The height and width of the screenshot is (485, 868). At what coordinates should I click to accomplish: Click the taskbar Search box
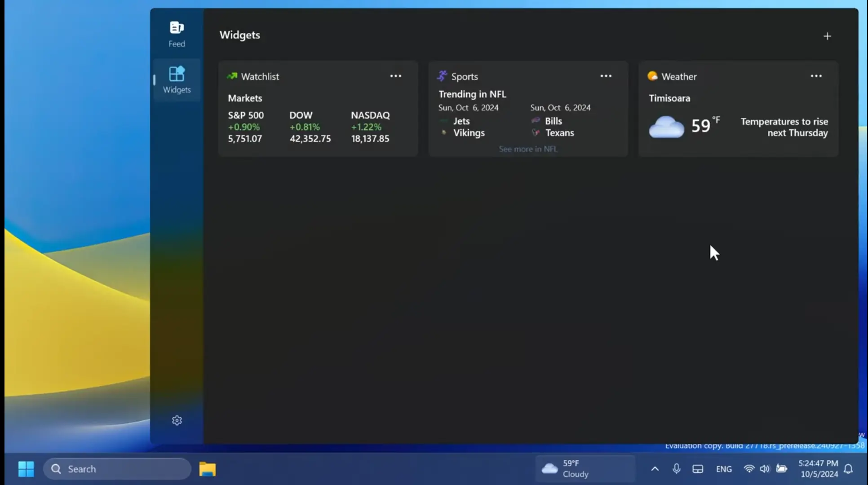click(x=117, y=469)
